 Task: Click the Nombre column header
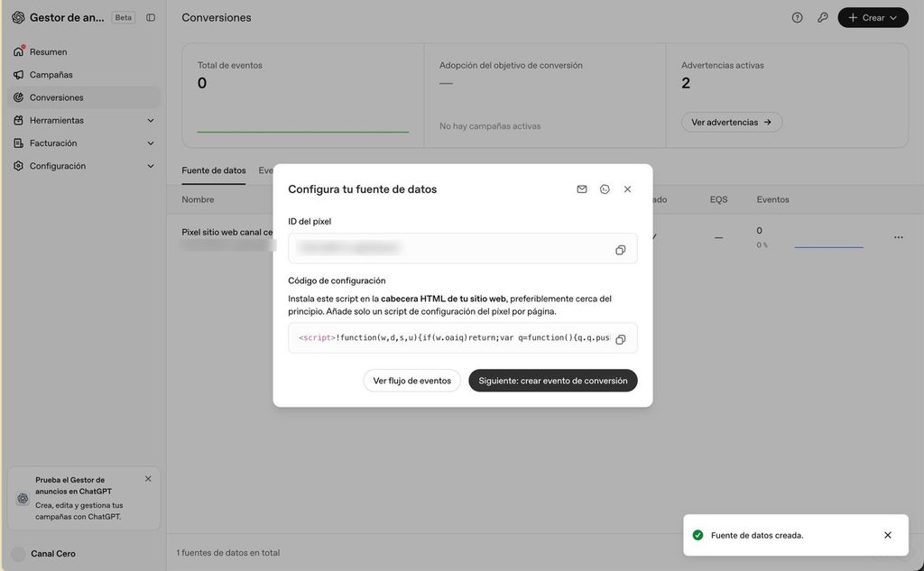(198, 199)
